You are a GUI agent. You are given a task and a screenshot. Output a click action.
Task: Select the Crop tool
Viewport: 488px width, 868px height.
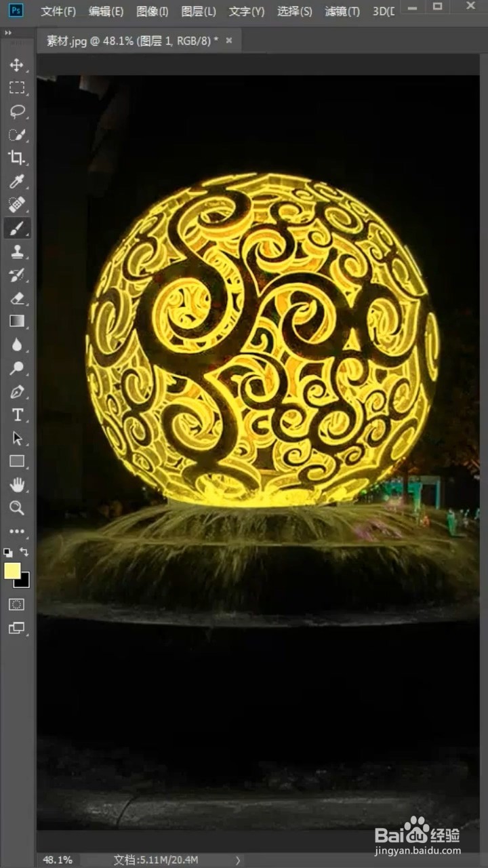[x=17, y=158]
